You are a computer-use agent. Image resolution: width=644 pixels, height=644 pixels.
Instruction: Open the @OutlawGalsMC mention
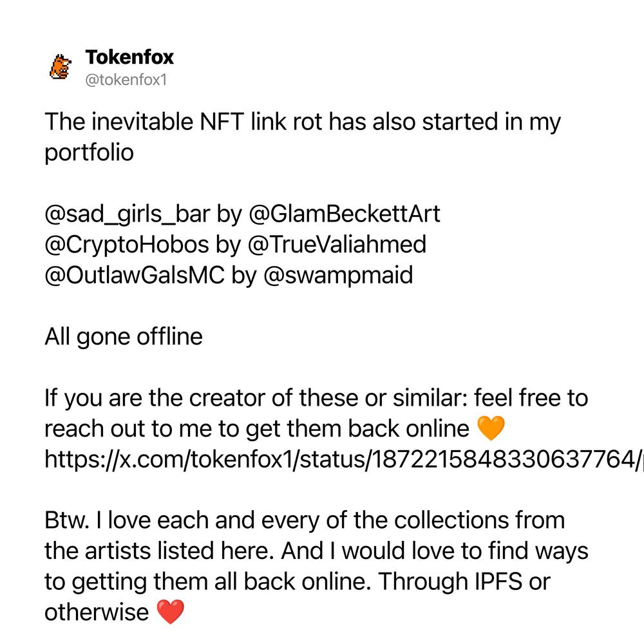tap(135, 275)
